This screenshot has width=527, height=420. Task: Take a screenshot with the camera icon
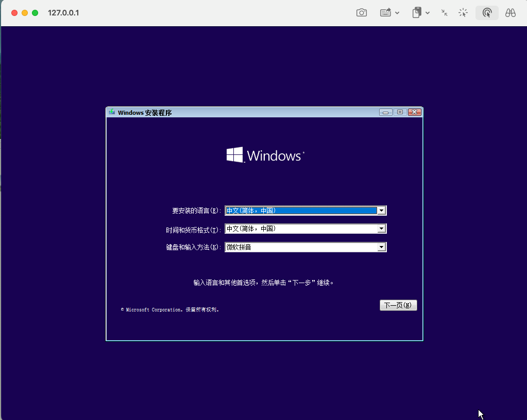coord(362,13)
